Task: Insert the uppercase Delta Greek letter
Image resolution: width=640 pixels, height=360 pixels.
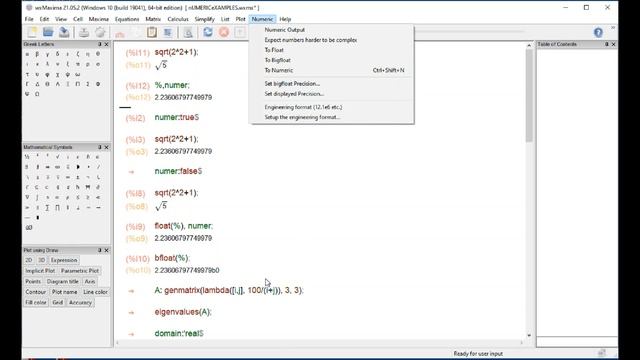Action: tap(37, 84)
